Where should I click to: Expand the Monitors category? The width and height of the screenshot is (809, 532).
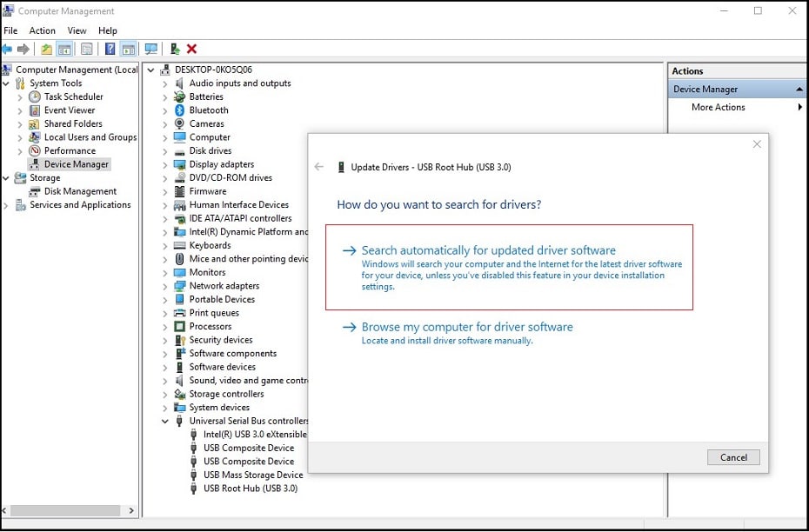point(164,273)
